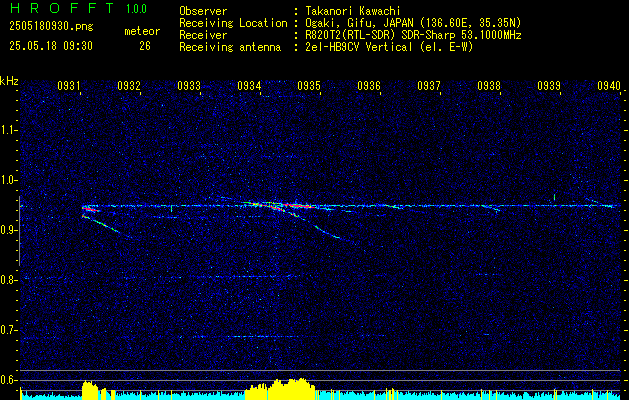Click the 0935 time axis marker

[309, 86]
